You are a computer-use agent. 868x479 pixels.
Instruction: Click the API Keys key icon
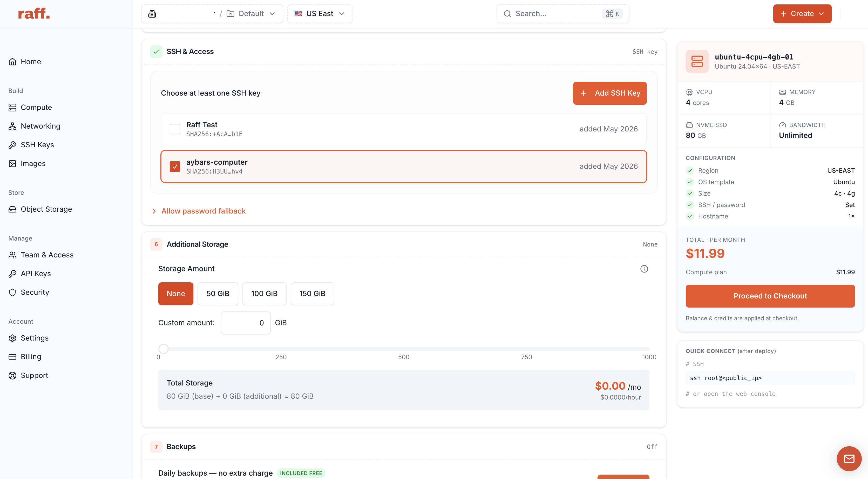12,274
